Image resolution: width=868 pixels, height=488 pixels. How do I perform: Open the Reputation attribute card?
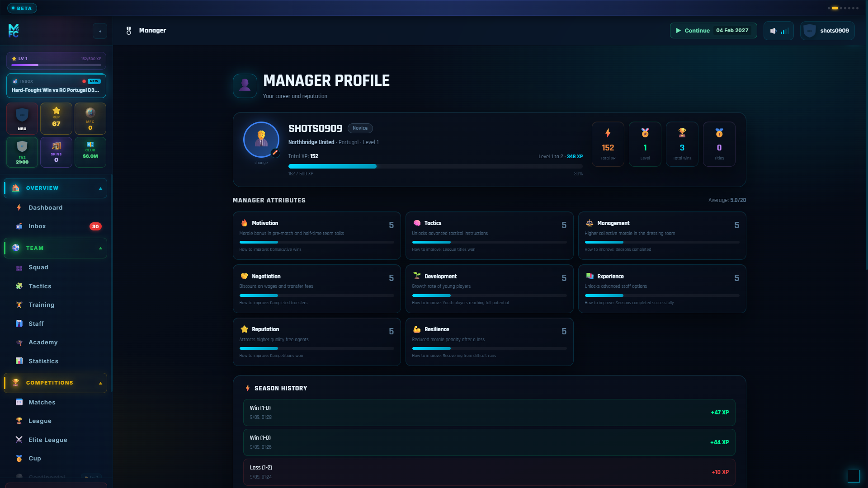tap(316, 342)
